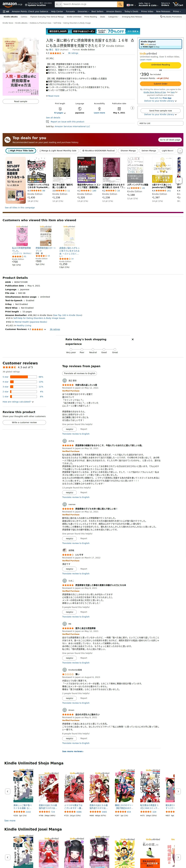Image resolution: width=186 pixels, height=868 pixels.
Task: Select the Poor rating option
Action: click(x=82, y=349)
